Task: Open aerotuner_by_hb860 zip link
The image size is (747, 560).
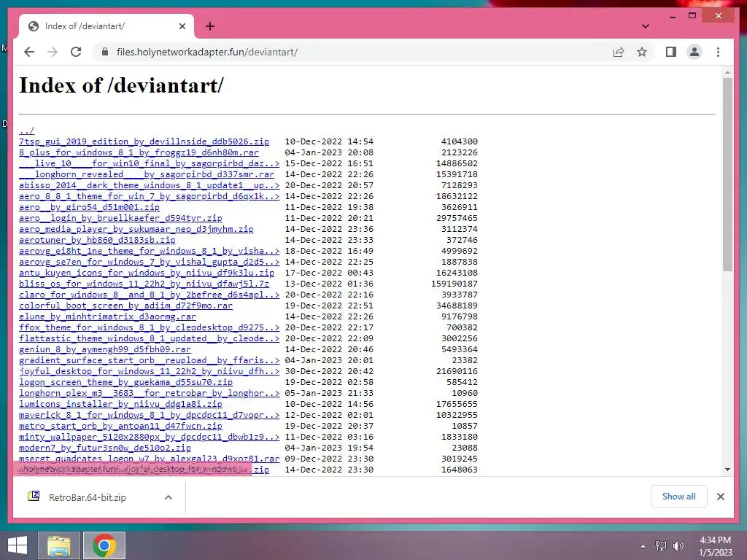Action: point(97,240)
